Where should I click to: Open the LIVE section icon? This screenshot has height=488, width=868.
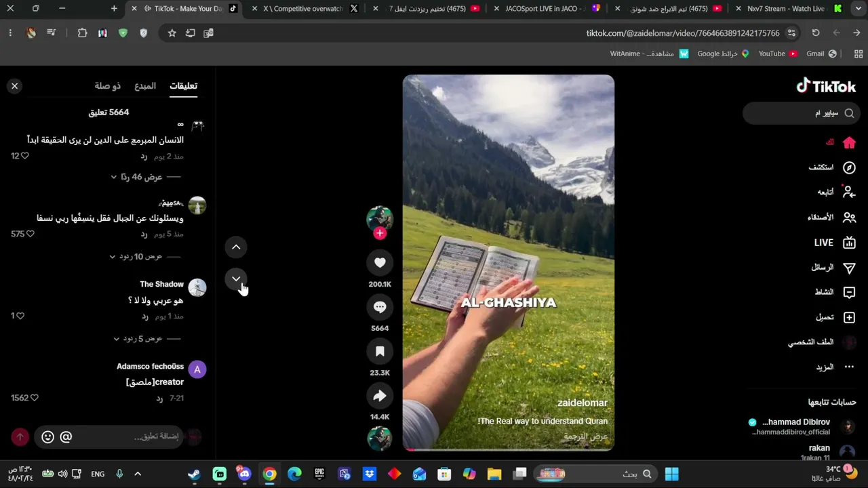tap(849, 243)
